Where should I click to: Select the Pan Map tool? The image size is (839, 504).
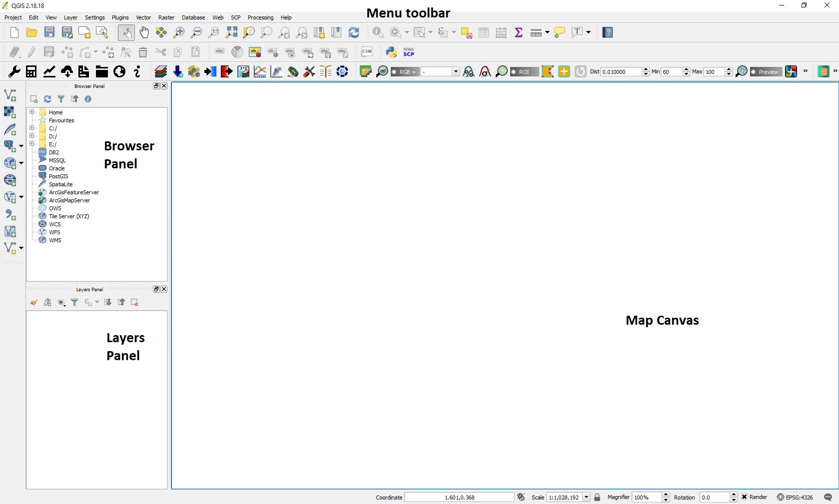click(144, 32)
